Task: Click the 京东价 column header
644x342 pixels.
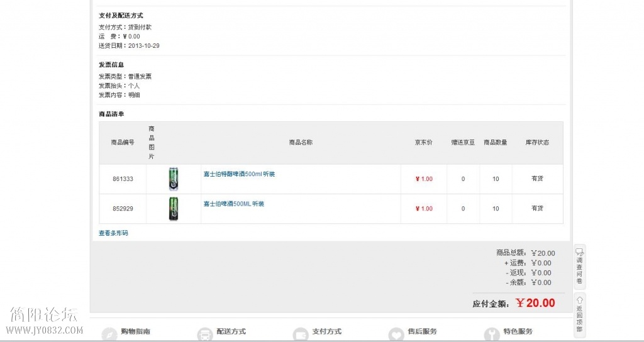Action: pyautogui.click(x=423, y=143)
